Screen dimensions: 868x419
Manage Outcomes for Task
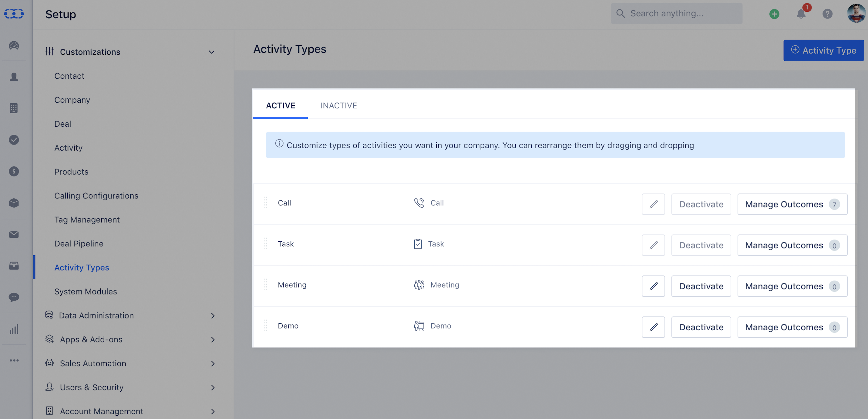[x=792, y=245]
